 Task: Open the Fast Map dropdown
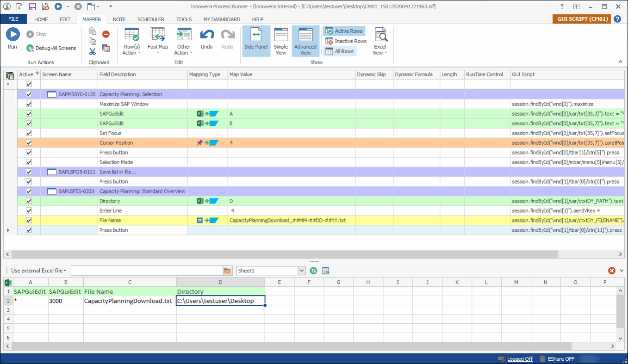158,53
